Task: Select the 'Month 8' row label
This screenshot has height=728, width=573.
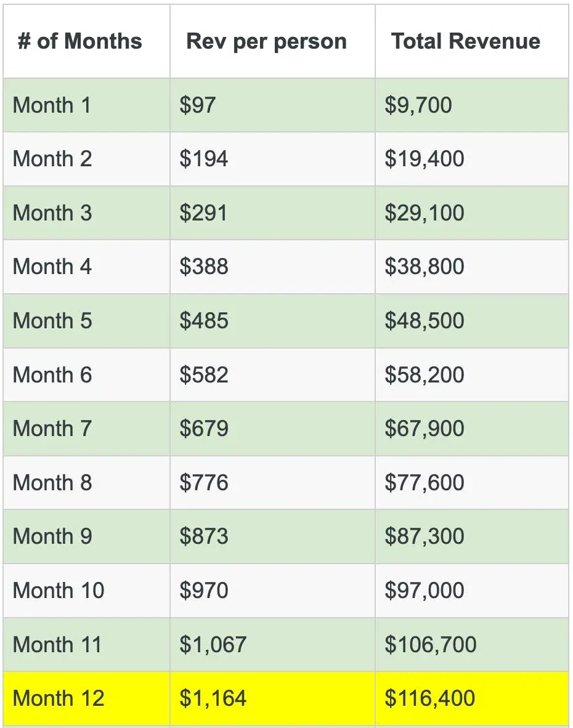Action: click(x=86, y=482)
